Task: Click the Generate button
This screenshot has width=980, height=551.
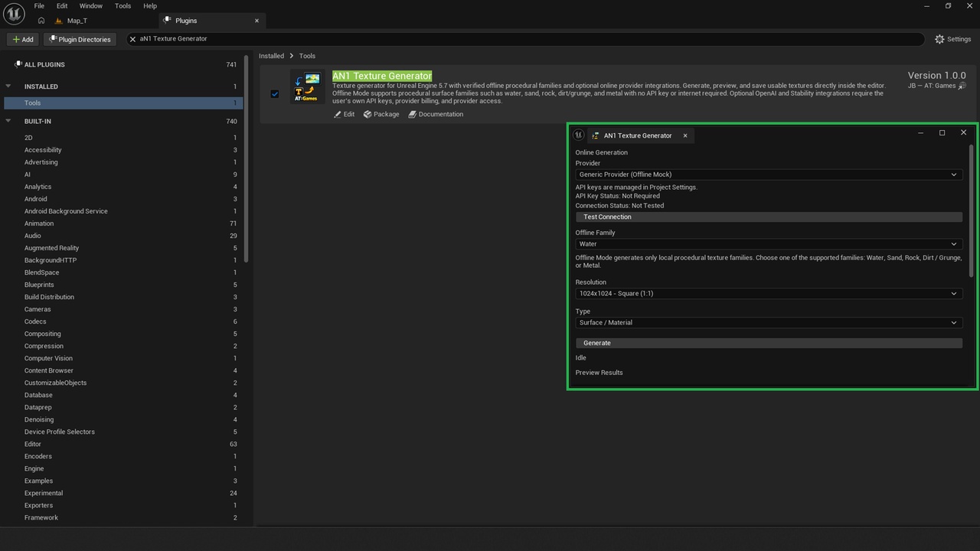Action: (769, 343)
